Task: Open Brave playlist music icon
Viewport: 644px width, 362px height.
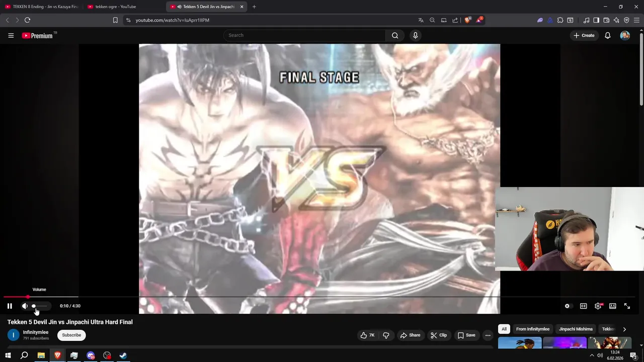Action: pos(586,20)
